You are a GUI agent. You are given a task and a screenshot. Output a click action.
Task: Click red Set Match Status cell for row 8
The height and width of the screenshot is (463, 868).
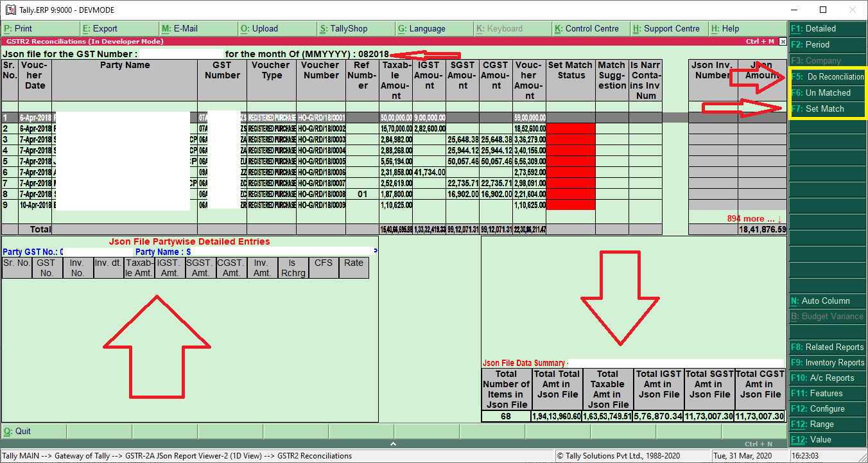[x=571, y=195]
